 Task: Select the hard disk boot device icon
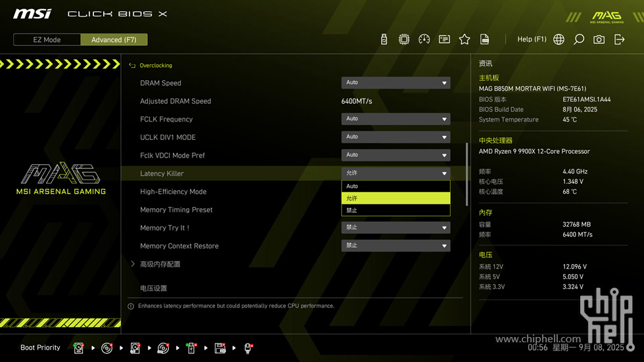click(78, 348)
